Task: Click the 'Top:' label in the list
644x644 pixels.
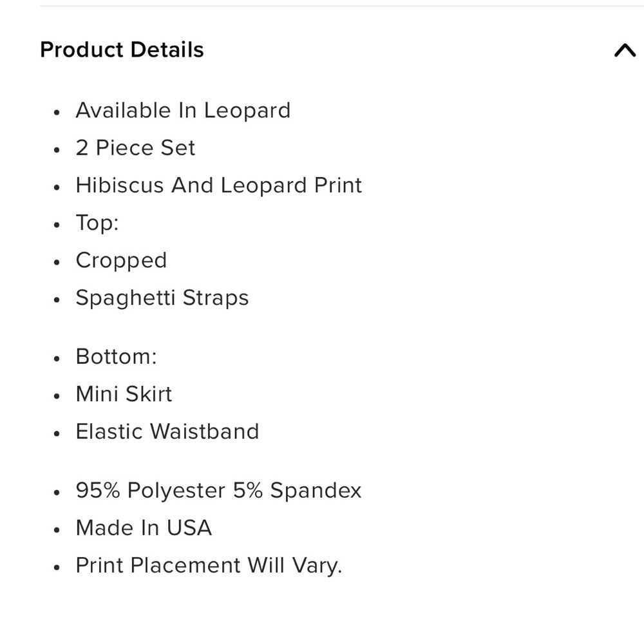Action: pos(97,223)
